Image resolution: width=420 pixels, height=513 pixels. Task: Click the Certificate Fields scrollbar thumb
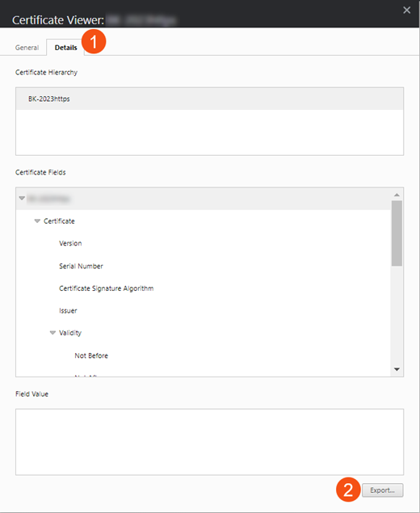(x=397, y=233)
